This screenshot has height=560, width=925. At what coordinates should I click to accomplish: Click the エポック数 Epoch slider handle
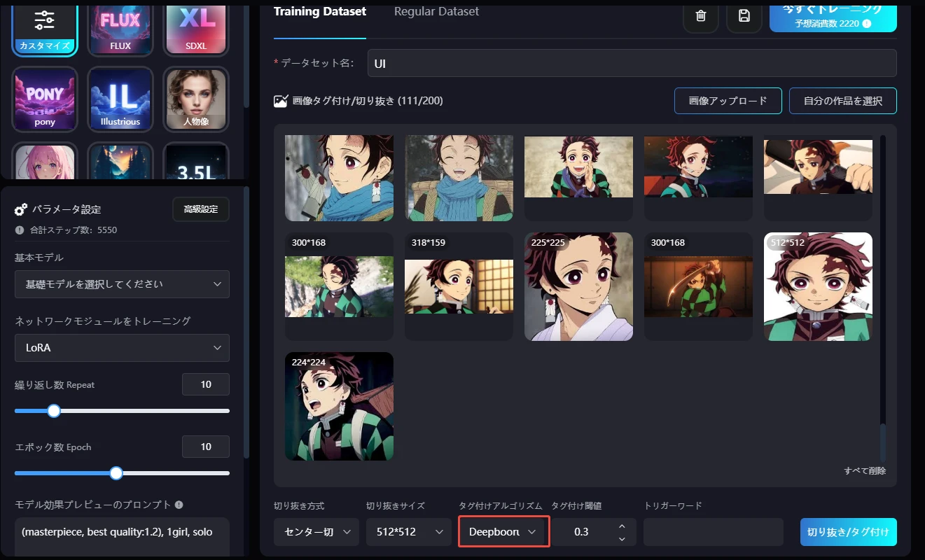[x=116, y=473]
